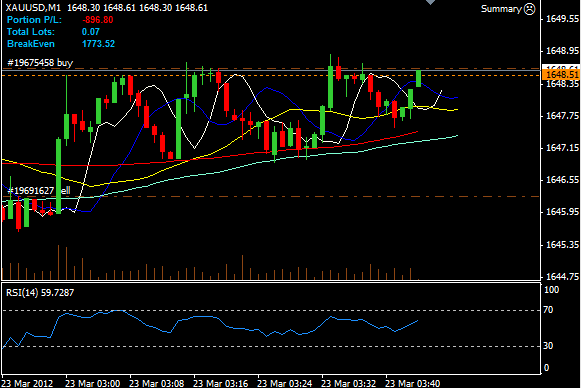Click the RSI 30 level label

coord(548,346)
